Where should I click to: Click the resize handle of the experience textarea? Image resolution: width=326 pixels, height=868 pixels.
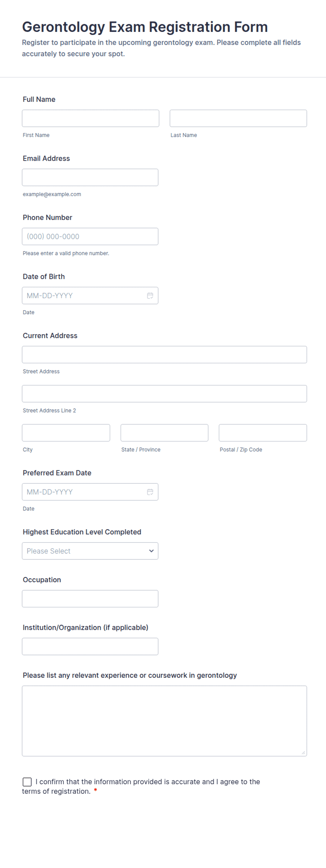coord(303,752)
